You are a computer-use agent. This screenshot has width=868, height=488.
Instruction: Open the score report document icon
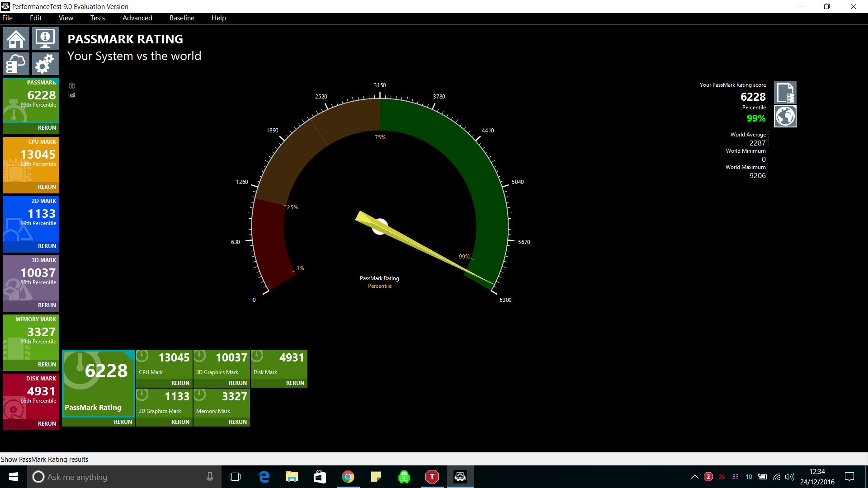tap(785, 93)
